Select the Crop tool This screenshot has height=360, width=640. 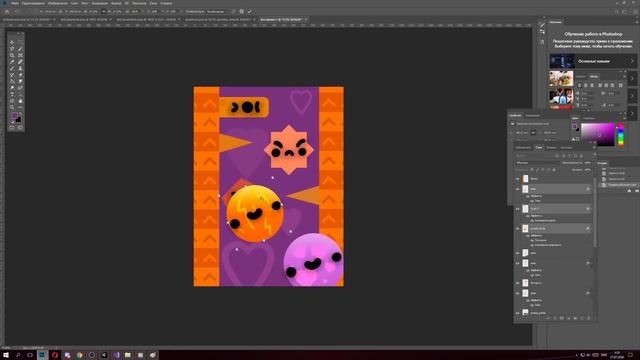12,55
